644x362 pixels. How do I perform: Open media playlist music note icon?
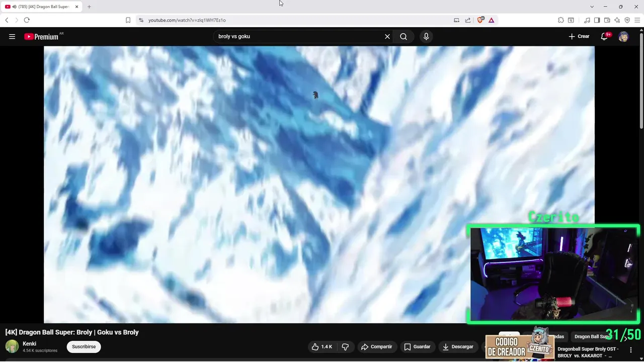pyautogui.click(x=587, y=20)
